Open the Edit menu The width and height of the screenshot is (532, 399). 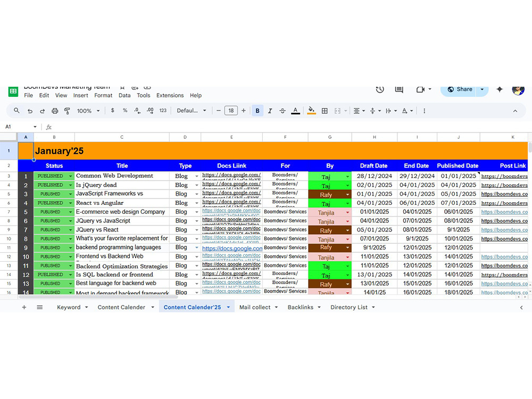point(44,95)
